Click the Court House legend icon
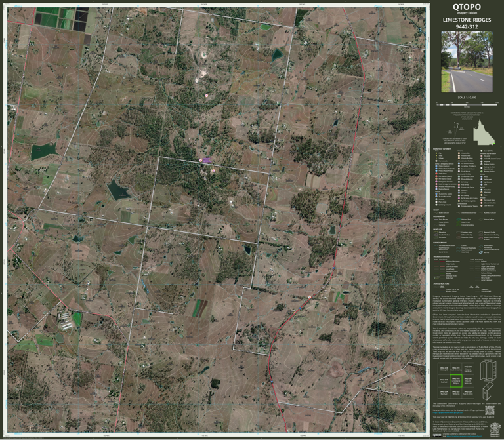The height and width of the screenshot is (440, 504). pyautogui.click(x=459, y=172)
